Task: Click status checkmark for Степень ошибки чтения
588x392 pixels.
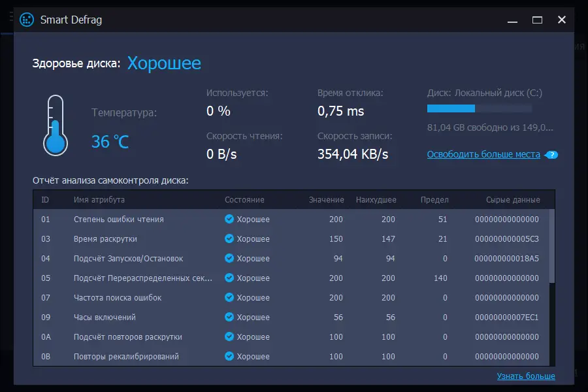Action: [229, 220]
